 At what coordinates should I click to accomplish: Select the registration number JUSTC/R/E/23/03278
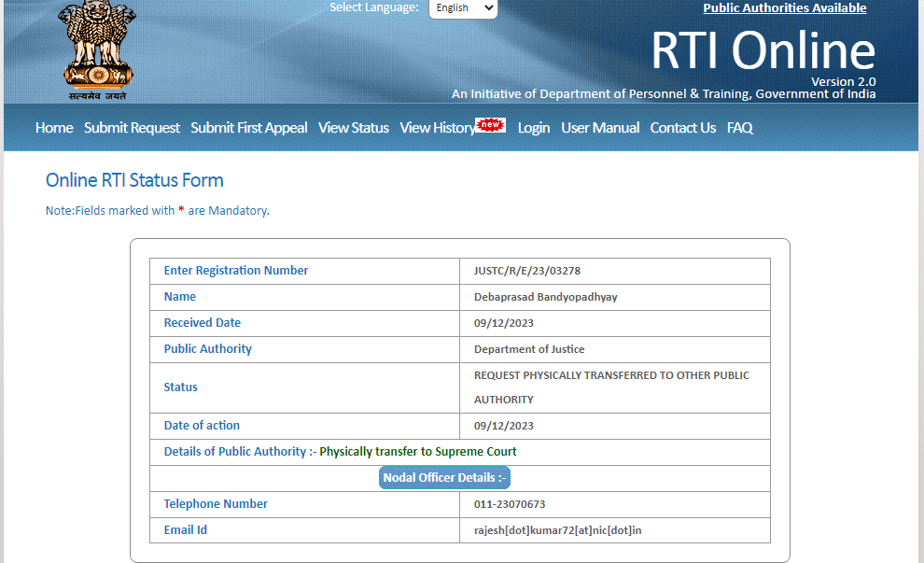click(x=526, y=271)
